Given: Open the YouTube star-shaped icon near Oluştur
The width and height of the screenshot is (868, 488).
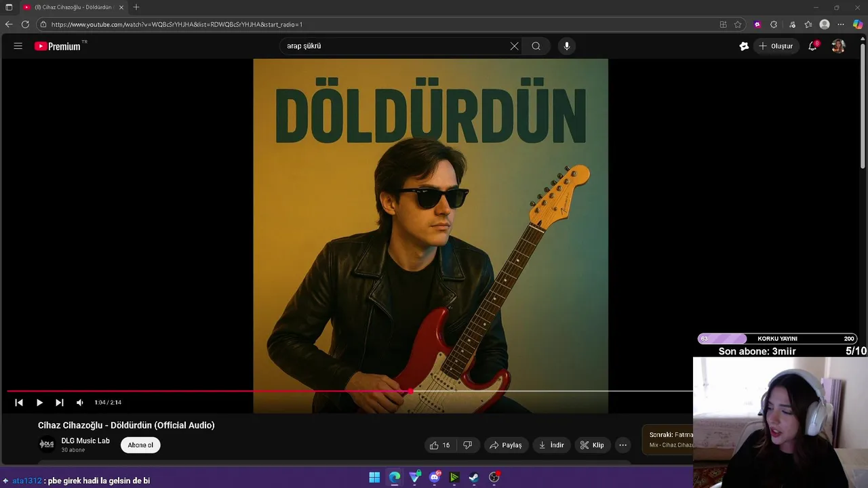Looking at the screenshot, I should (744, 46).
